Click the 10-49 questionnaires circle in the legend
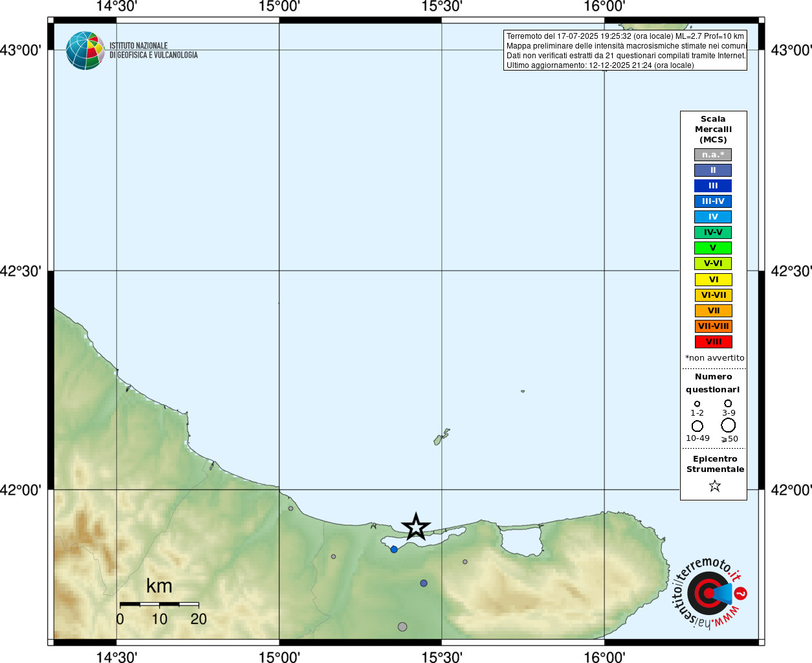Viewport: 812px width, 663px height. coord(697,426)
